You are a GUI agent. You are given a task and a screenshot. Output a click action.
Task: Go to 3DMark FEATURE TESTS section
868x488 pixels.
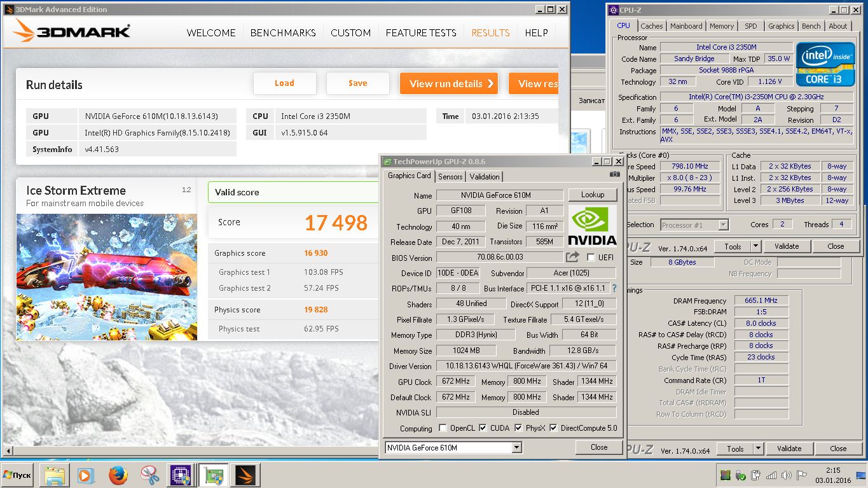(421, 33)
